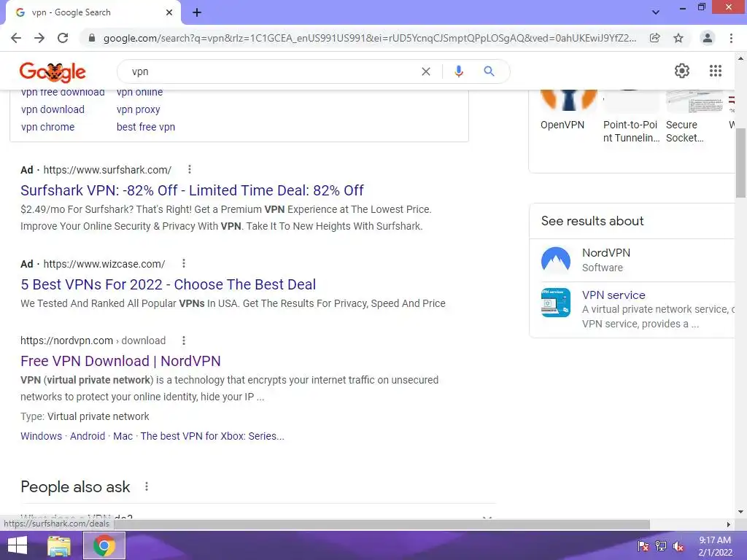Share this page from the address bar
This screenshot has width=747, height=560.
click(x=655, y=38)
